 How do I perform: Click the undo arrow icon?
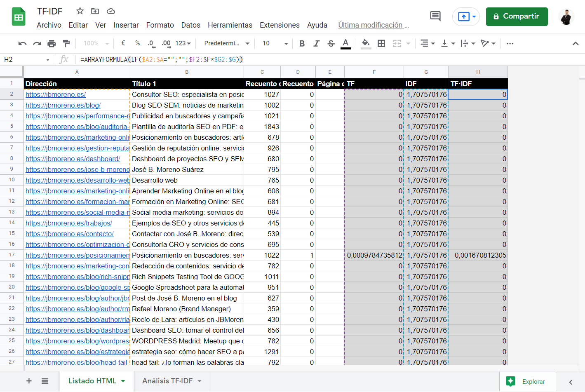[23, 43]
